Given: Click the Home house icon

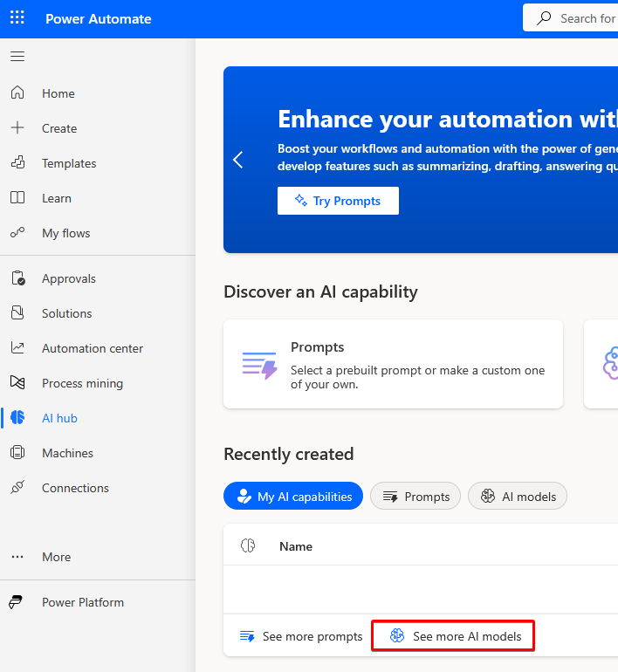Looking at the screenshot, I should coord(17,93).
